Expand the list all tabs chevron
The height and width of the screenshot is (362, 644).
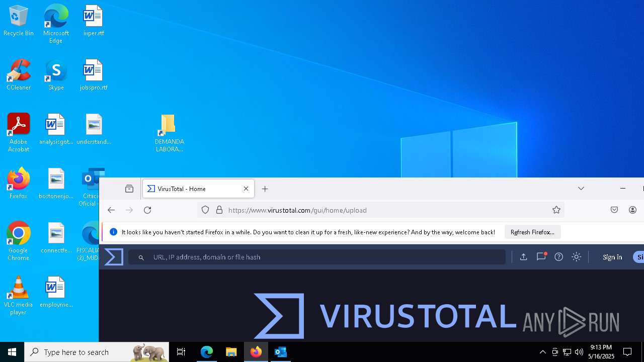pos(581,189)
